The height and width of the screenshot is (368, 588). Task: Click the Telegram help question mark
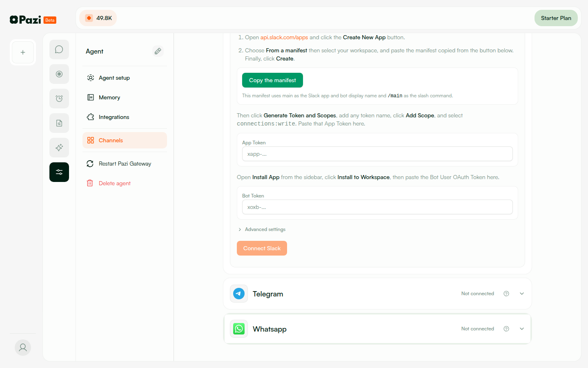click(506, 293)
